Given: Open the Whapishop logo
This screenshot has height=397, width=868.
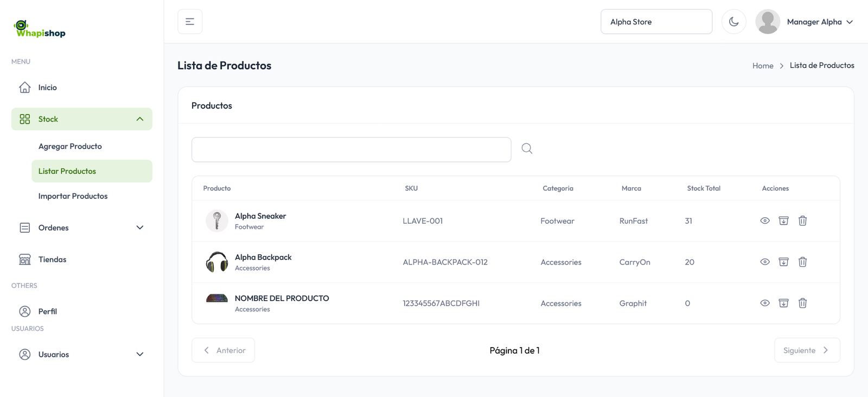Looking at the screenshot, I should (40, 29).
